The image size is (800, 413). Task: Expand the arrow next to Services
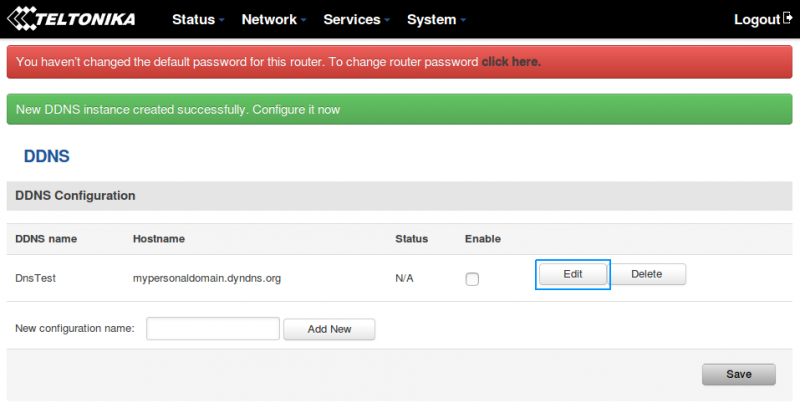pos(387,21)
